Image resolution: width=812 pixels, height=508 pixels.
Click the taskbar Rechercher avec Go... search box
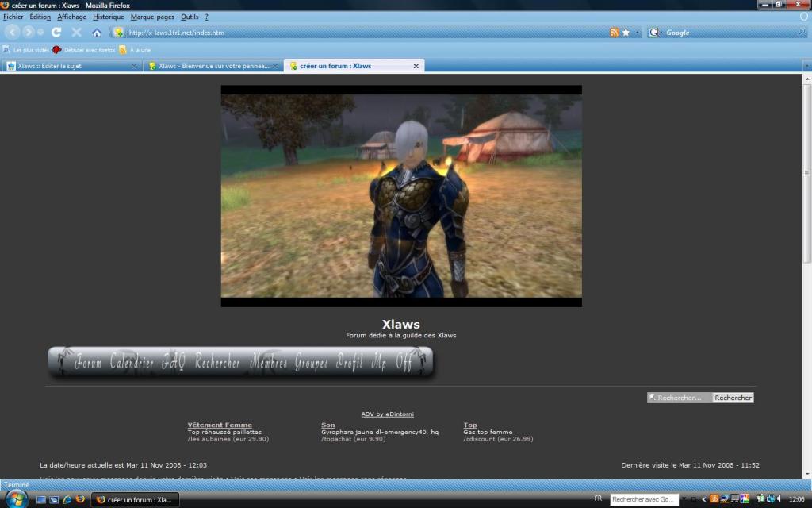tap(644, 500)
